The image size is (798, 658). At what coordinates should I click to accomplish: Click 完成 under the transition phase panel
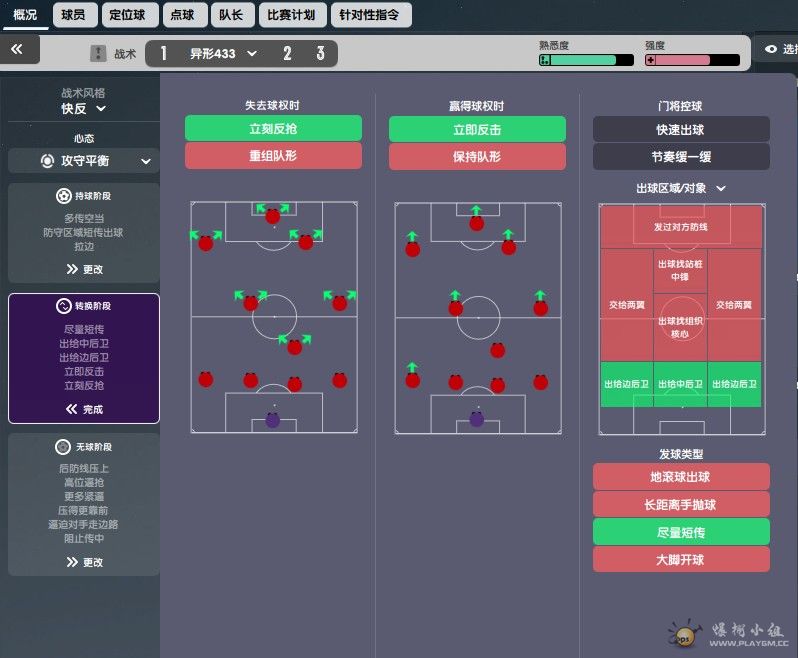[x=84, y=409]
